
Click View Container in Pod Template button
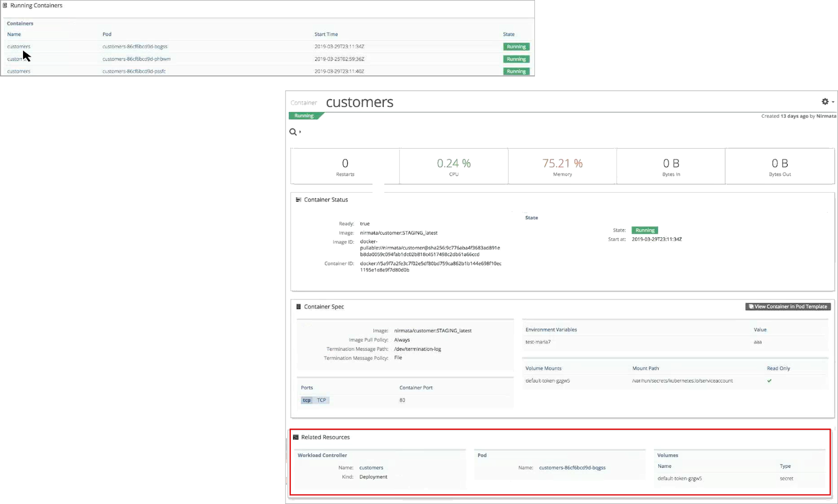[x=788, y=307]
